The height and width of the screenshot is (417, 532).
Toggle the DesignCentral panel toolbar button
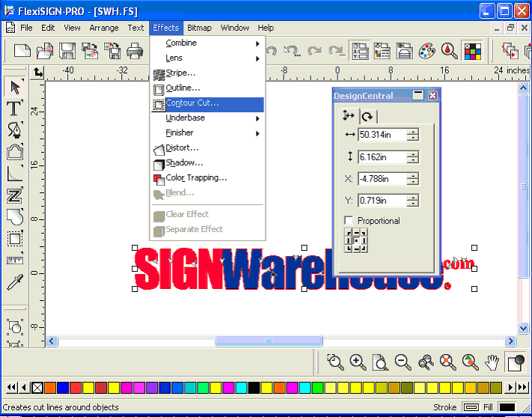click(x=360, y=51)
